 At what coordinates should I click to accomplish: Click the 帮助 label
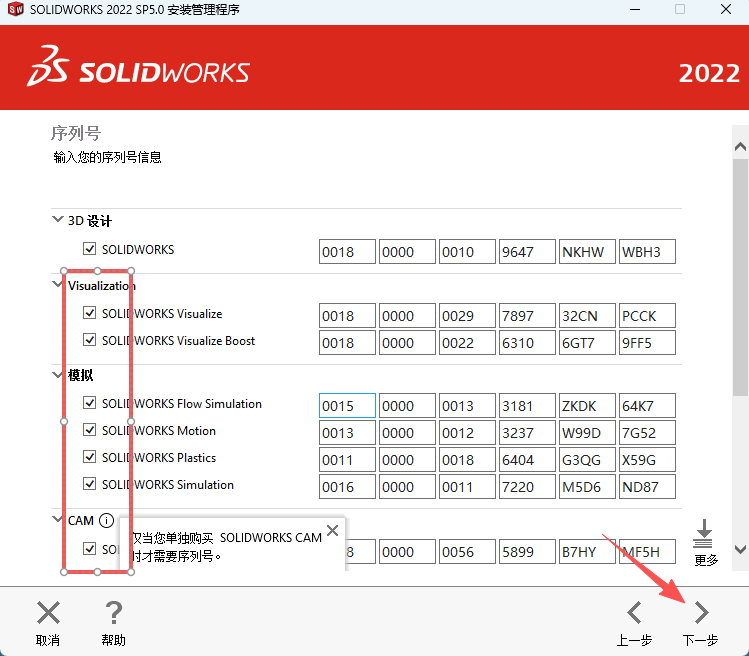(x=114, y=640)
